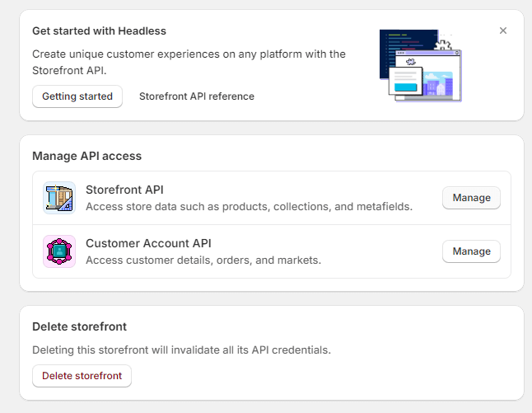Click the red Delete storefront button

(x=82, y=376)
